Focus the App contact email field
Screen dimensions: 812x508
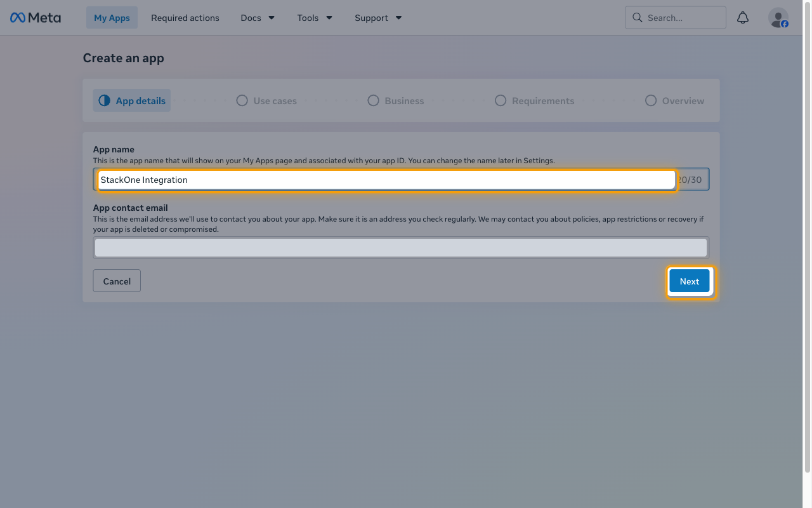point(401,248)
